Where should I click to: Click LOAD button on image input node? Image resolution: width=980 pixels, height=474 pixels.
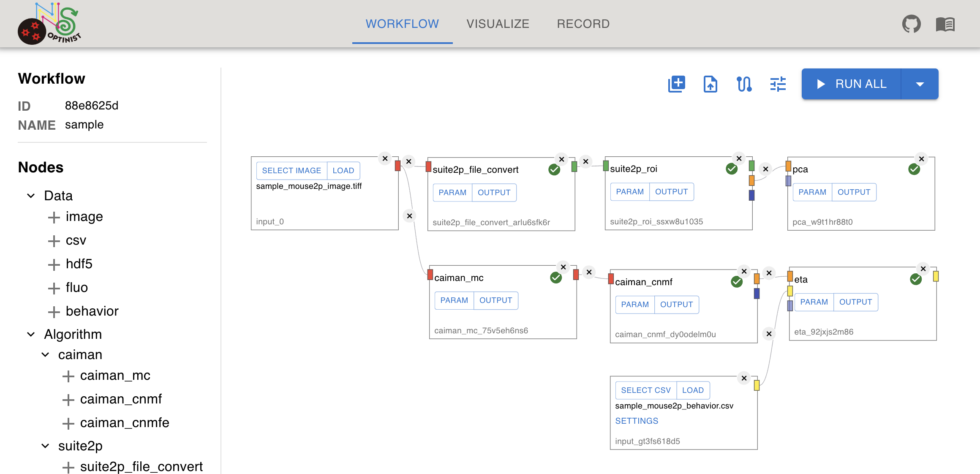pos(343,170)
